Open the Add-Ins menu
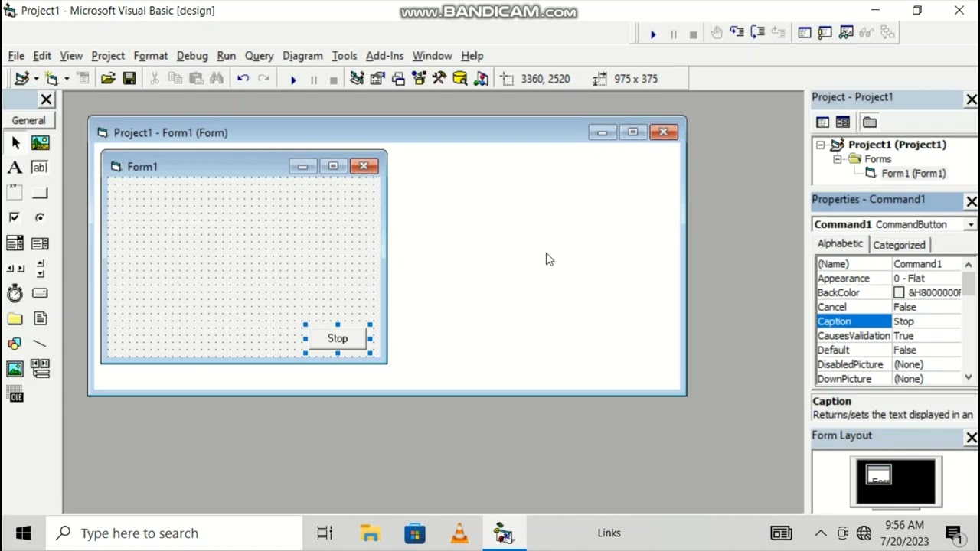 [384, 56]
